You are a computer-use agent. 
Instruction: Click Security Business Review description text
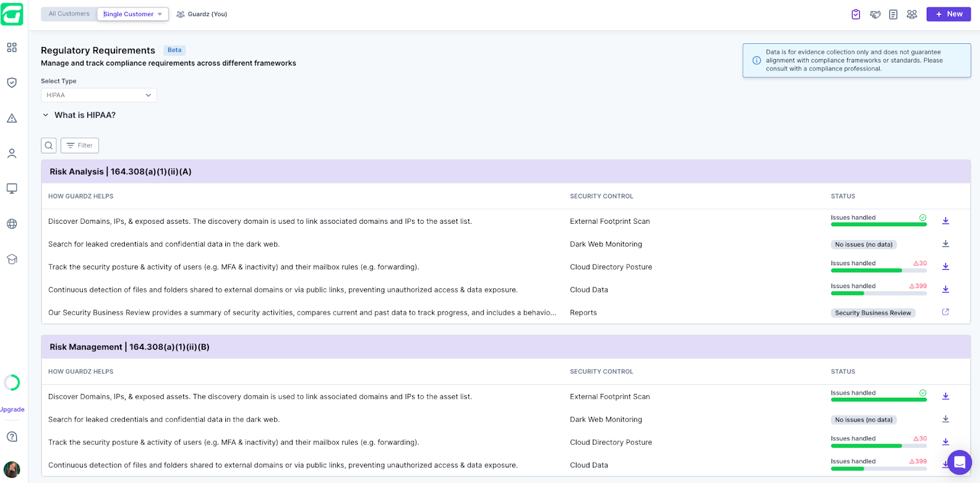coord(302,313)
